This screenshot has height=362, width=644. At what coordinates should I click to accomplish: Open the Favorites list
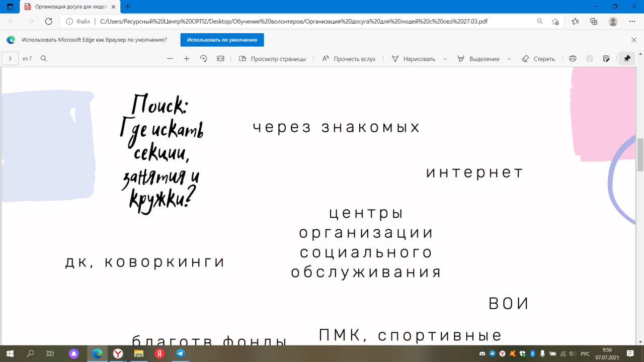pyautogui.click(x=575, y=21)
